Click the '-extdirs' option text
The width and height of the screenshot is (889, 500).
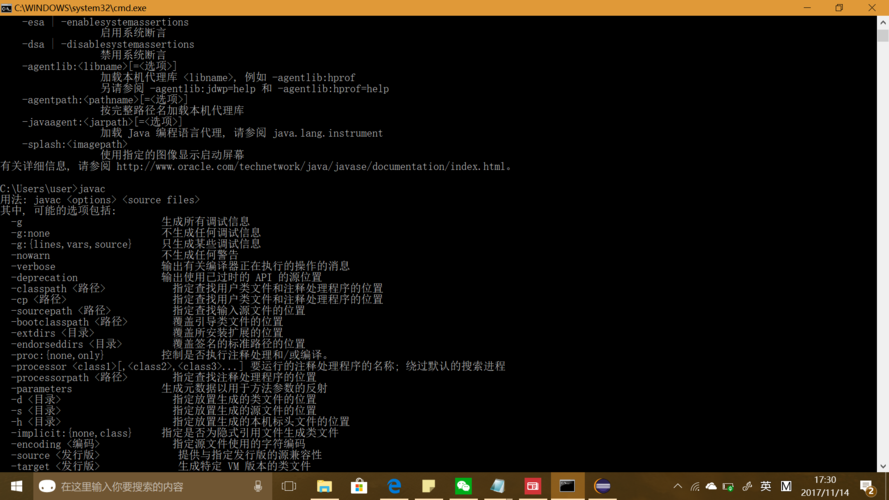pyautogui.click(x=33, y=333)
